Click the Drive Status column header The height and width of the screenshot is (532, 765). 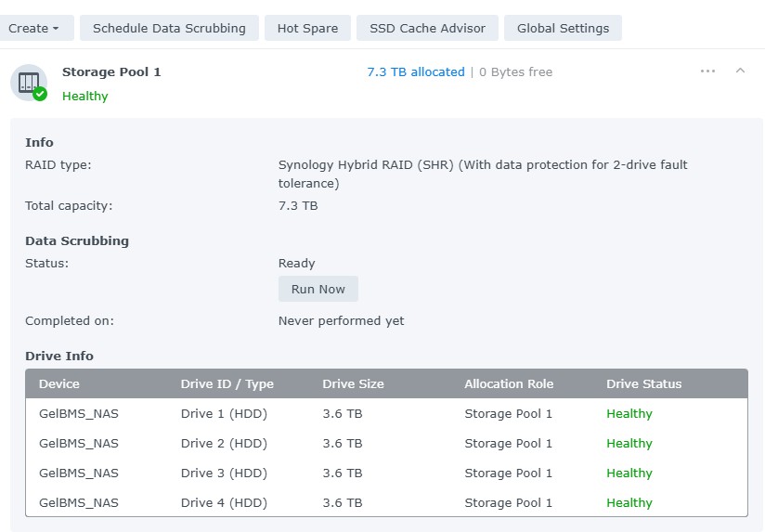[x=644, y=384]
